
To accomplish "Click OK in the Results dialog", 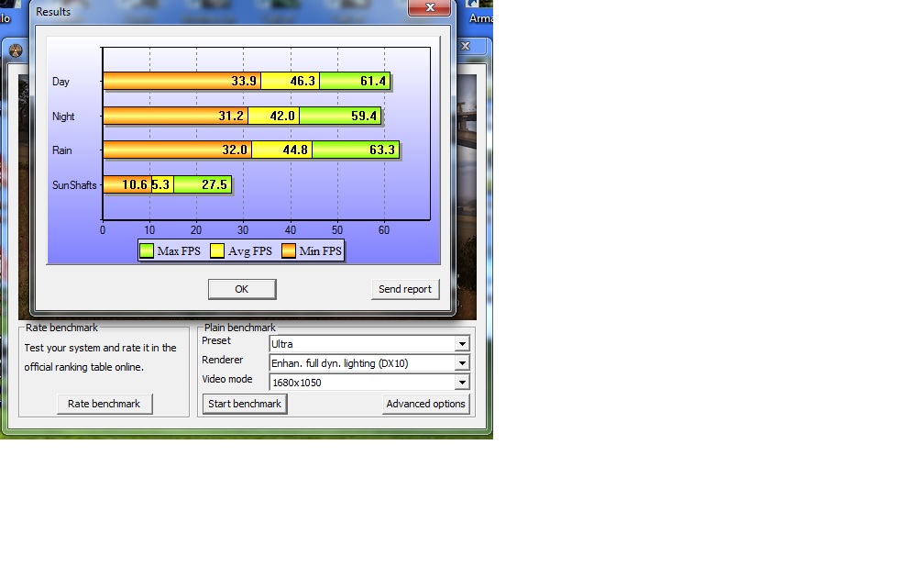I will coord(242,289).
